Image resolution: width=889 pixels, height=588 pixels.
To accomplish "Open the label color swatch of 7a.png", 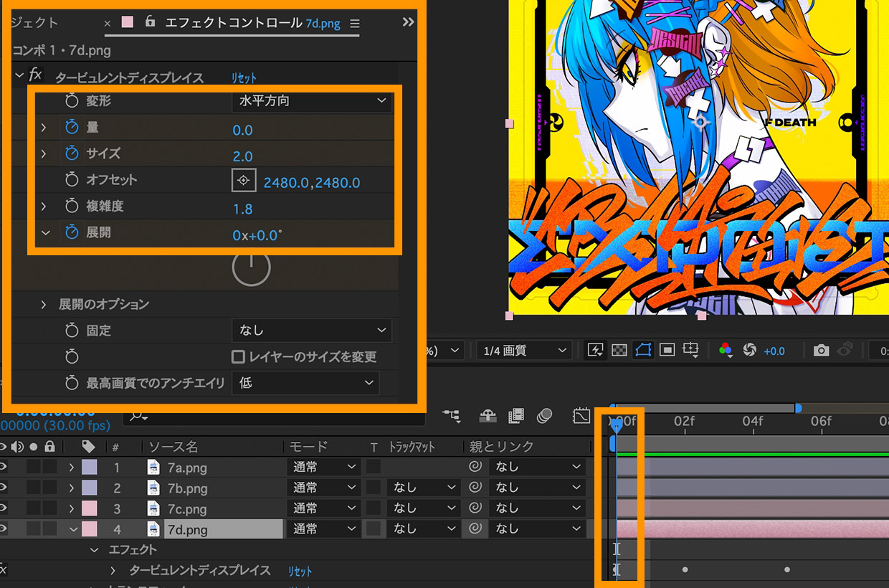I will click(x=90, y=468).
